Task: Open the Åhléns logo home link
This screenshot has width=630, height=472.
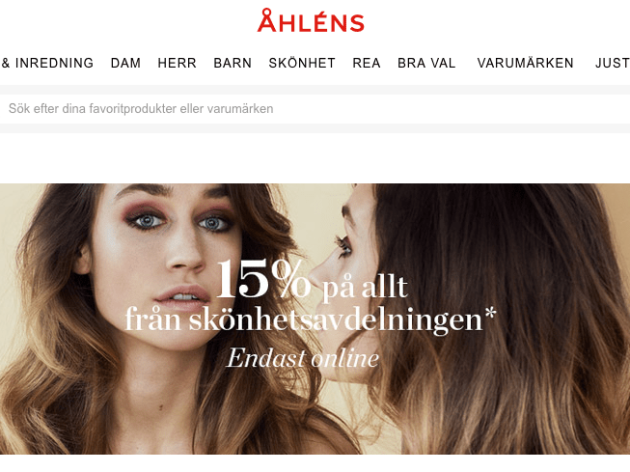Action: [x=311, y=21]
